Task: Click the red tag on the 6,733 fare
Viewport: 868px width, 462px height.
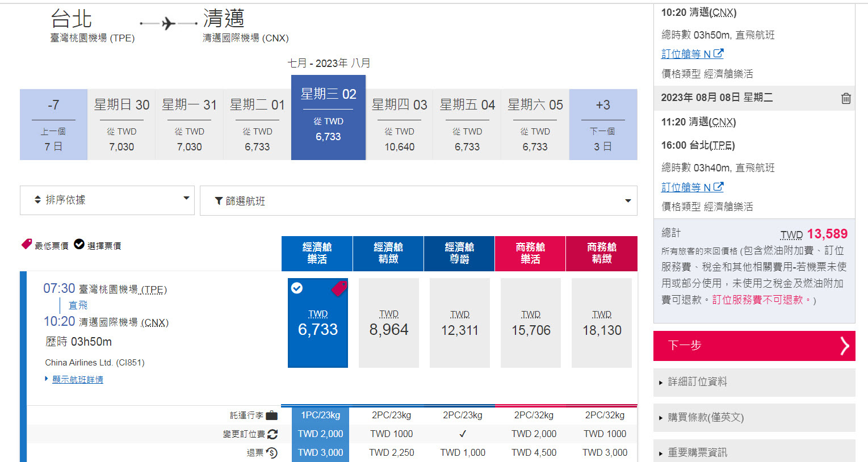Action: coord(339,288)
